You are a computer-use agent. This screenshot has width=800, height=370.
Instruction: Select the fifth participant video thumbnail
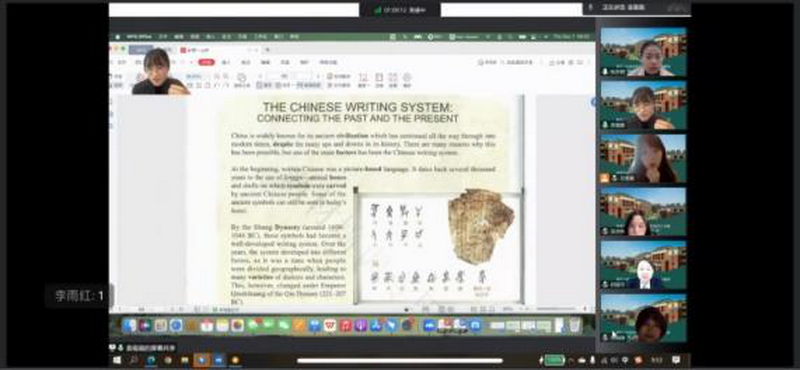point(643,264)
